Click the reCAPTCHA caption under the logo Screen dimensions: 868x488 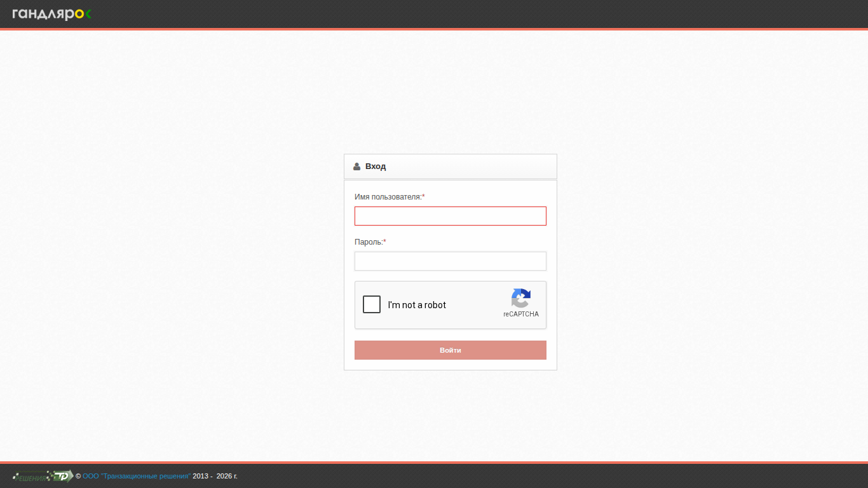click(x=521, y=314)
